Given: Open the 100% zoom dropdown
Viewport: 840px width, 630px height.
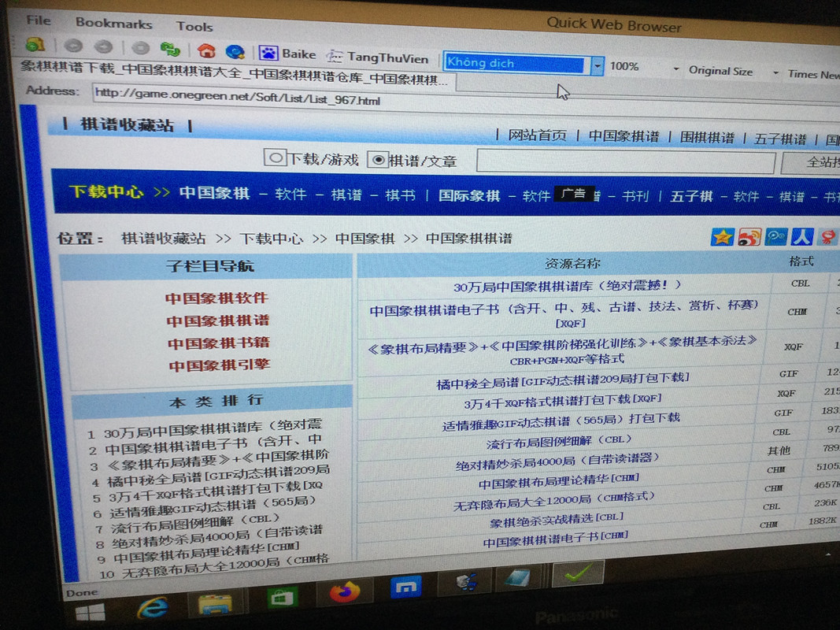Looking at the screenshot, I should [676, 69].
